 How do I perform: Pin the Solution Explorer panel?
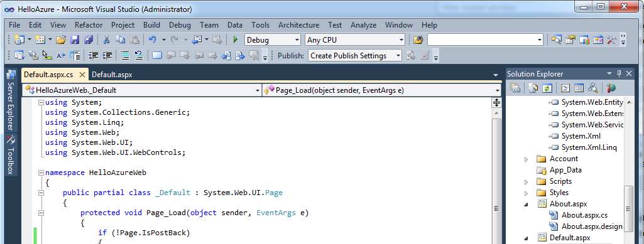click(x=619, y=74)
